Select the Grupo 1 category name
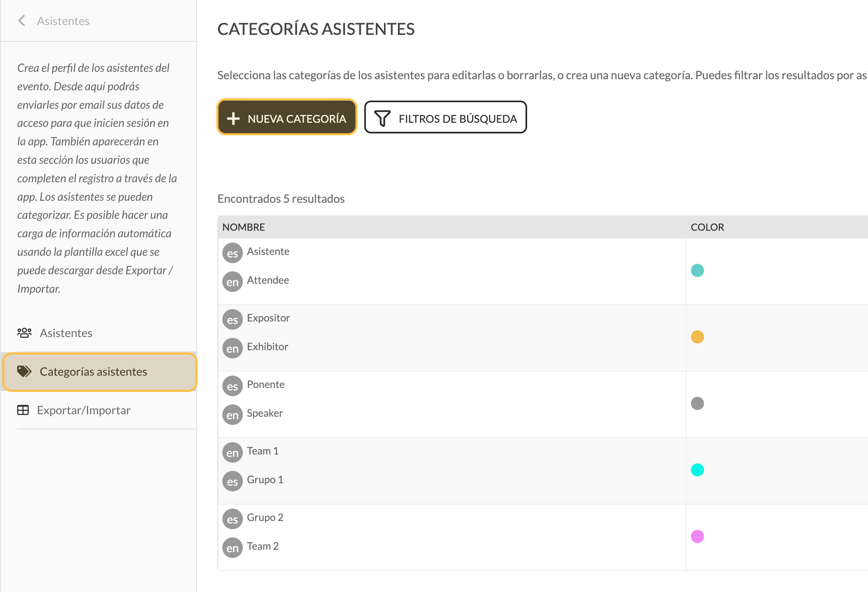 point(265,480)
